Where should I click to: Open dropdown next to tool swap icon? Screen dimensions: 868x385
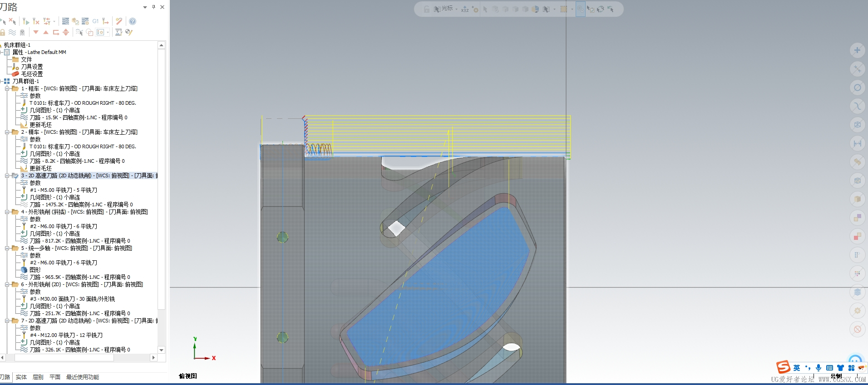click(x=54, y=21)
